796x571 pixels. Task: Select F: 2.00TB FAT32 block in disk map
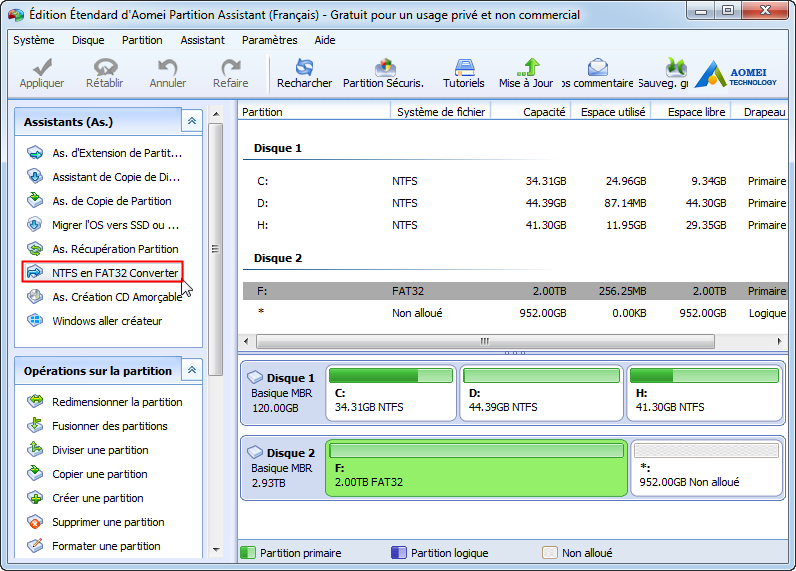pos(476,468)
